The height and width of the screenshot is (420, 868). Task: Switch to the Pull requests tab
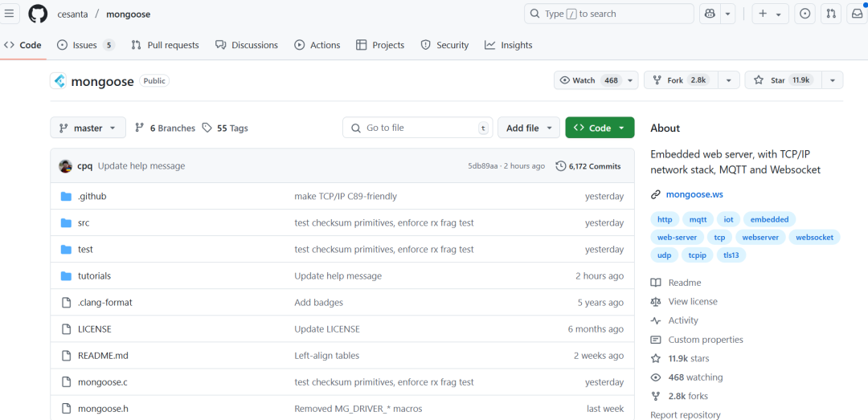point(165,46)
